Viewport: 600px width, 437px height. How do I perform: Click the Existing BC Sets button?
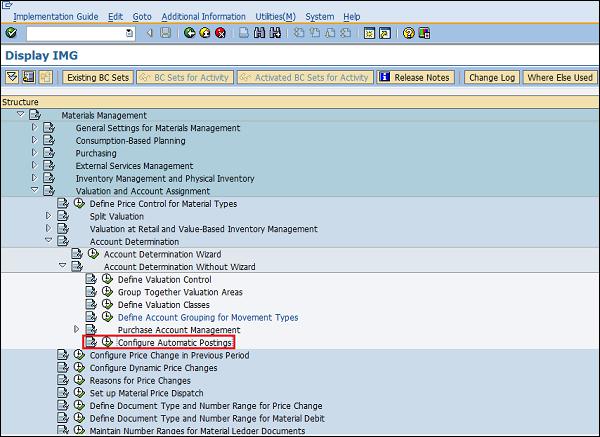pos(97,77)
